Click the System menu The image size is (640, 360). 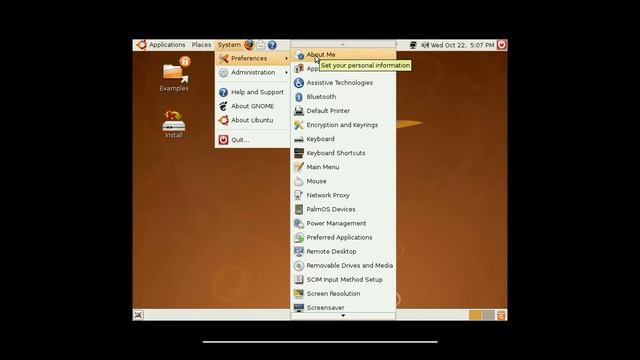(229, 45)
